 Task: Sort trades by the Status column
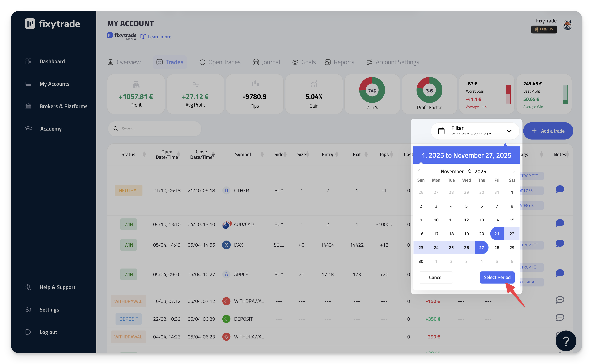point(144,154)
